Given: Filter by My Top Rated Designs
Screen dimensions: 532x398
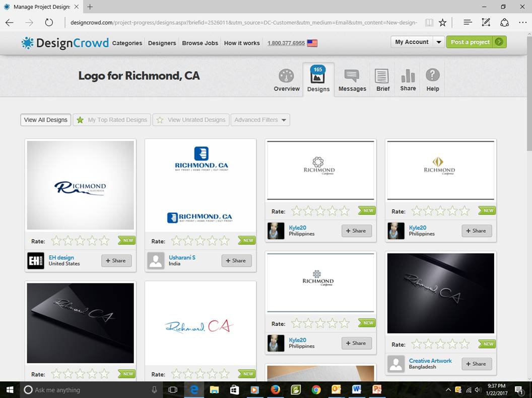Looking at the screenshot, I should (x=112, y=120).
